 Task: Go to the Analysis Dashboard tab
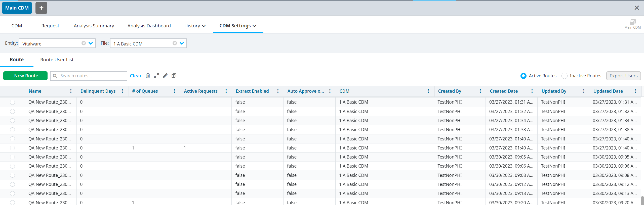[x=149, y=26]
